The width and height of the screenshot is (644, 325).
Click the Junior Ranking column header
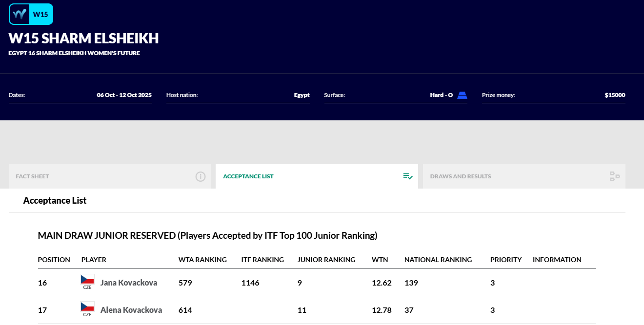point(326,260)
